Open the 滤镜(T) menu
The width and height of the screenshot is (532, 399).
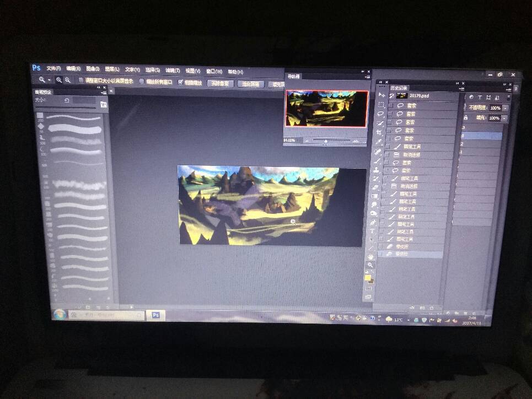[x=173, y=70]
